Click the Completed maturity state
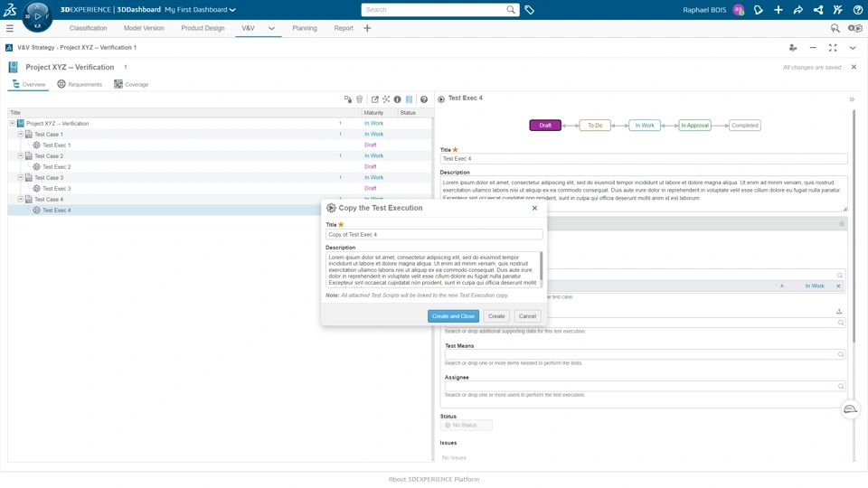 coord(744,126)
